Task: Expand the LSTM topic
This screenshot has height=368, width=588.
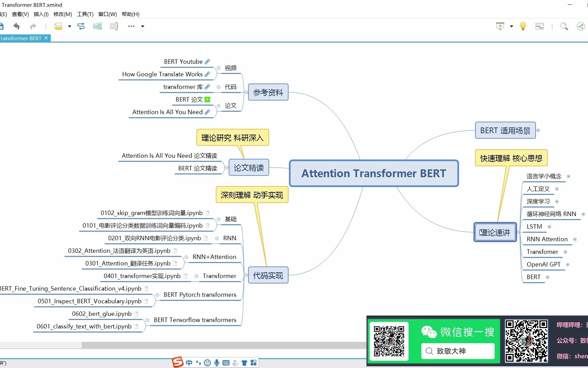Action: 549,227
